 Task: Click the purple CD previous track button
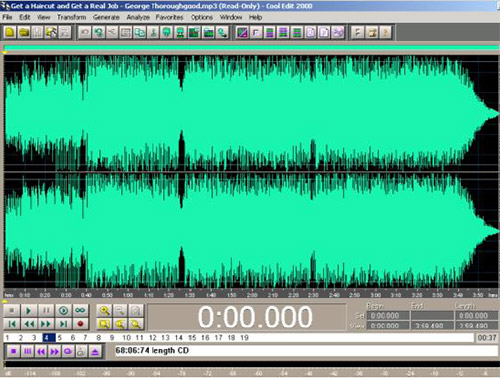(x=41, y=351)
